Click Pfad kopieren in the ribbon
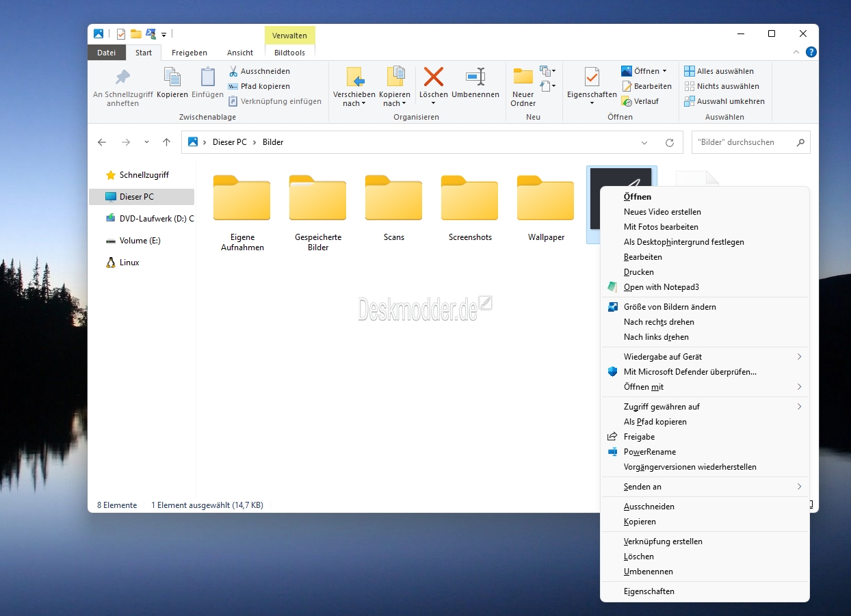The height and width of the screenshot is (616, 851). (x=259, y=86)
